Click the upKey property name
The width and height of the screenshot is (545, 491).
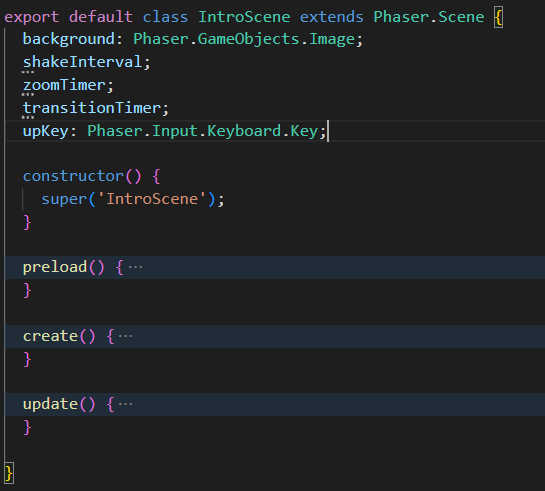(46, 131)
